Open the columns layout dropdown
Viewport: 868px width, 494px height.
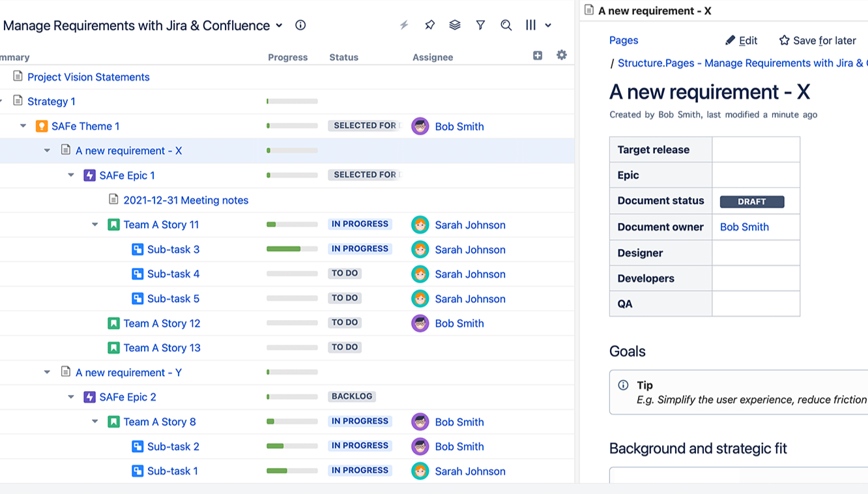click(x=538, y=25)
